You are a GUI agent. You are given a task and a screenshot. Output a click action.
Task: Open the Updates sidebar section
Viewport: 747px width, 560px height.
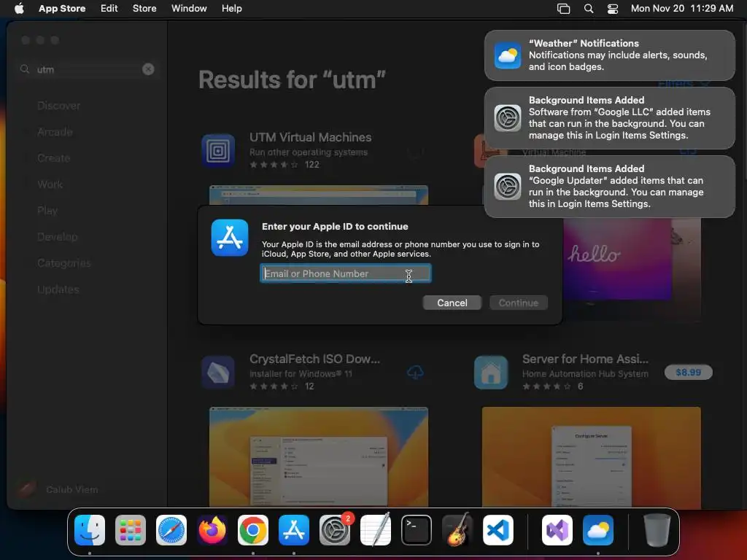(x=58, y=289)
